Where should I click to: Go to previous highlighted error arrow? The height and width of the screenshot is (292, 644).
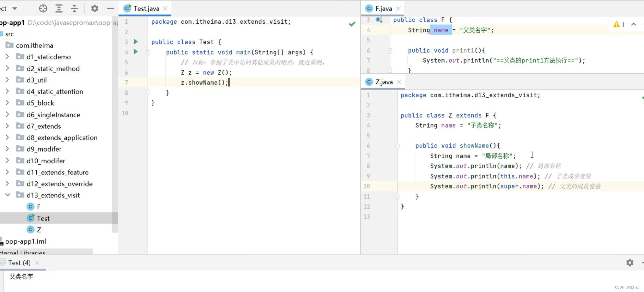coord(634,24)
